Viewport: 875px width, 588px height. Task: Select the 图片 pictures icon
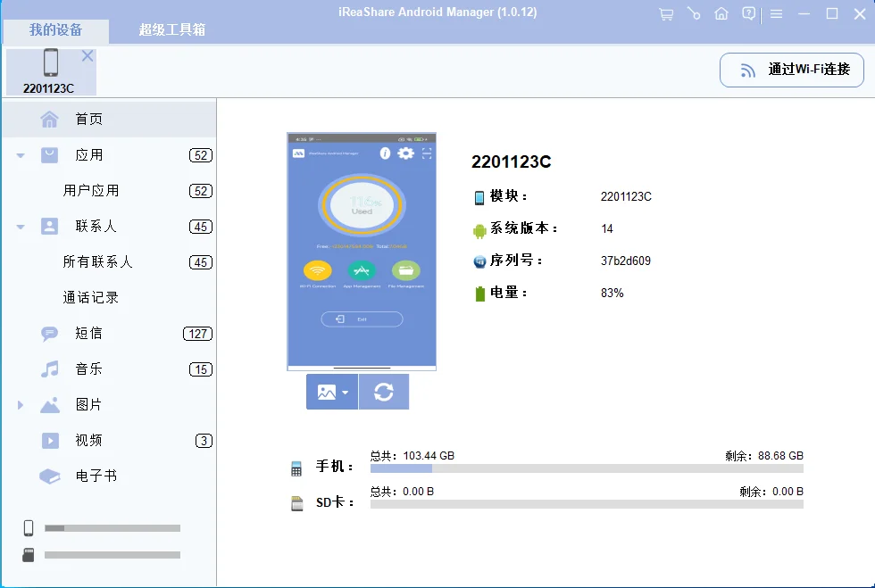(49, 404)
